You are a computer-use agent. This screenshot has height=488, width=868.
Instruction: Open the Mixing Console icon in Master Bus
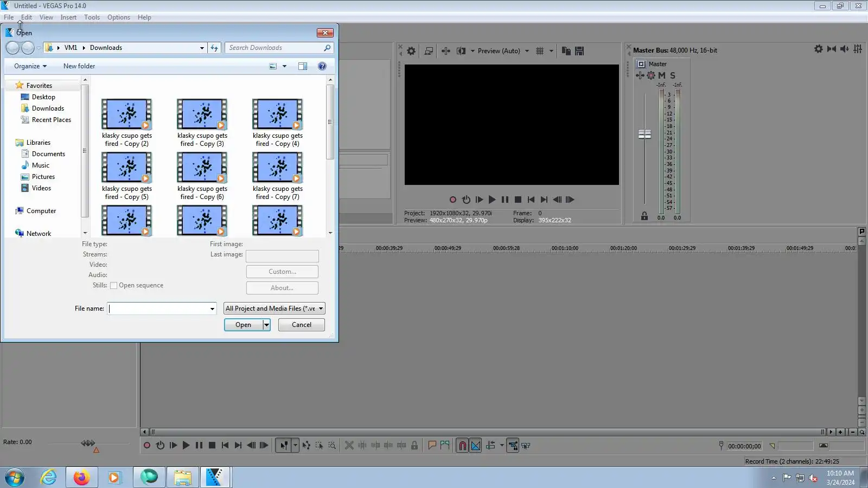pyautogui.click(x=858, y=49)
